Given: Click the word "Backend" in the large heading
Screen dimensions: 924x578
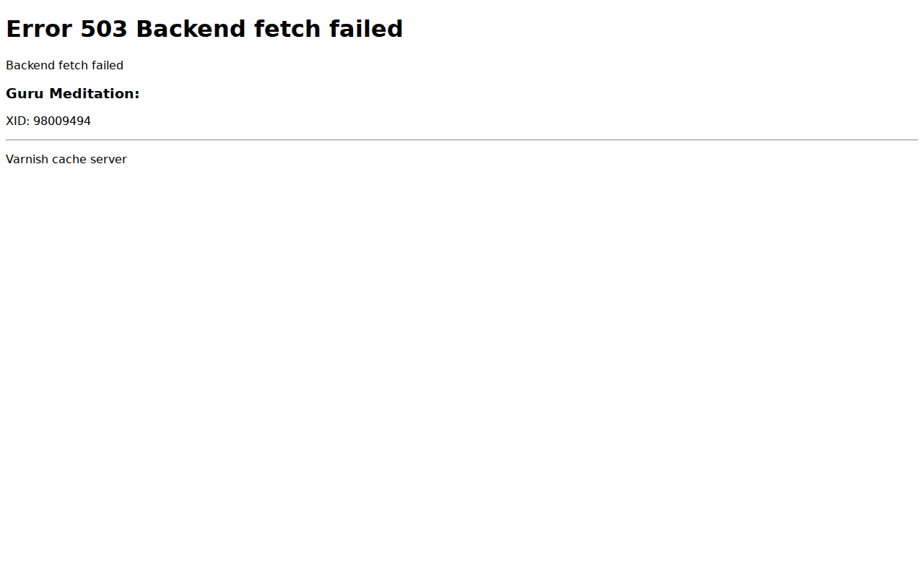Looking at the screenshot, I should [191, 29].
